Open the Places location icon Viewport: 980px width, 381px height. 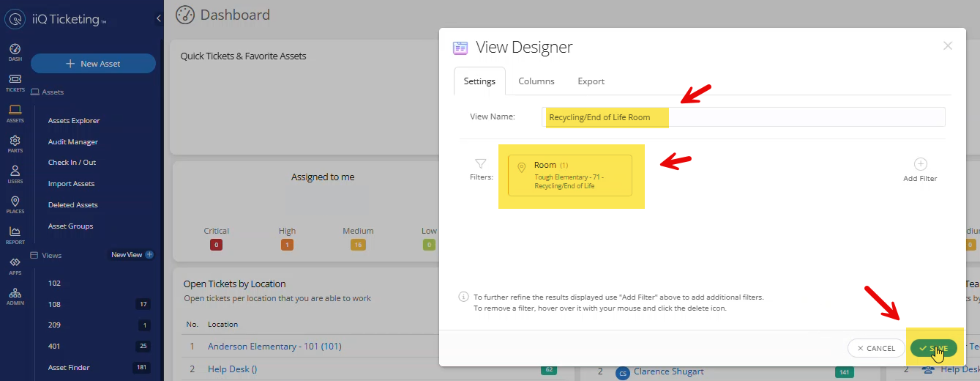click(x=15, y=204)
